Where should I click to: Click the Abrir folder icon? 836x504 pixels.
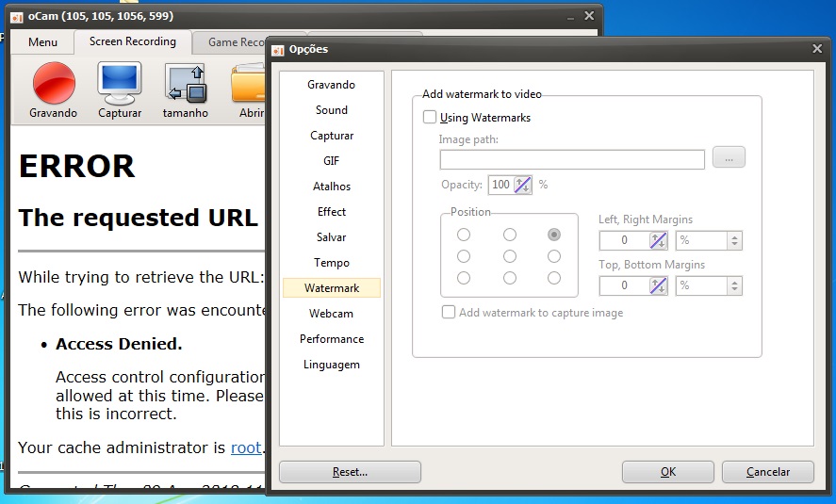click(249, 83)
